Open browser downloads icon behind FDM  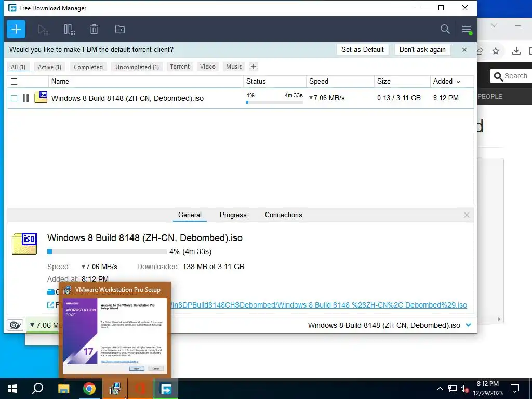[516, 51]
